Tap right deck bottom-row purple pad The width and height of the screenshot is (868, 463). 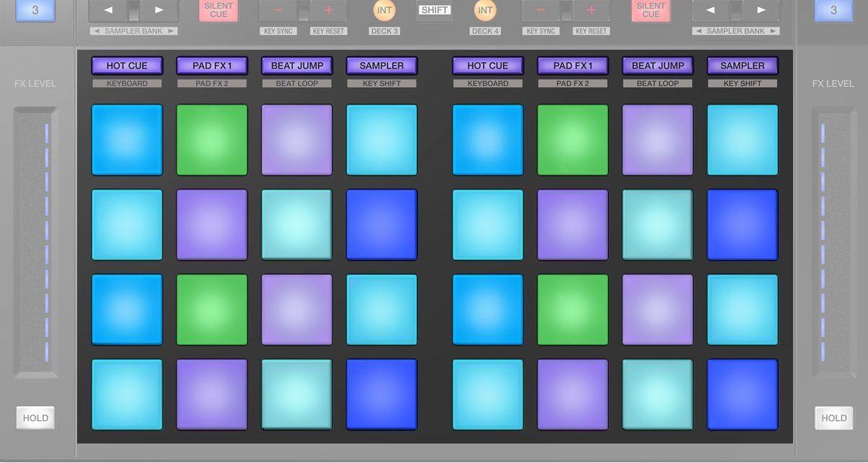tap(573, 394)
